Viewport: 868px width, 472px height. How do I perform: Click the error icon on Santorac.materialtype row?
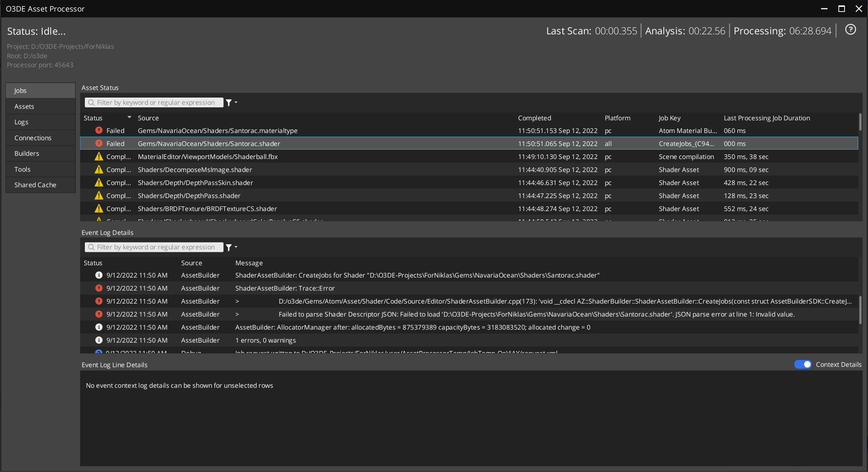coord(99,130)
